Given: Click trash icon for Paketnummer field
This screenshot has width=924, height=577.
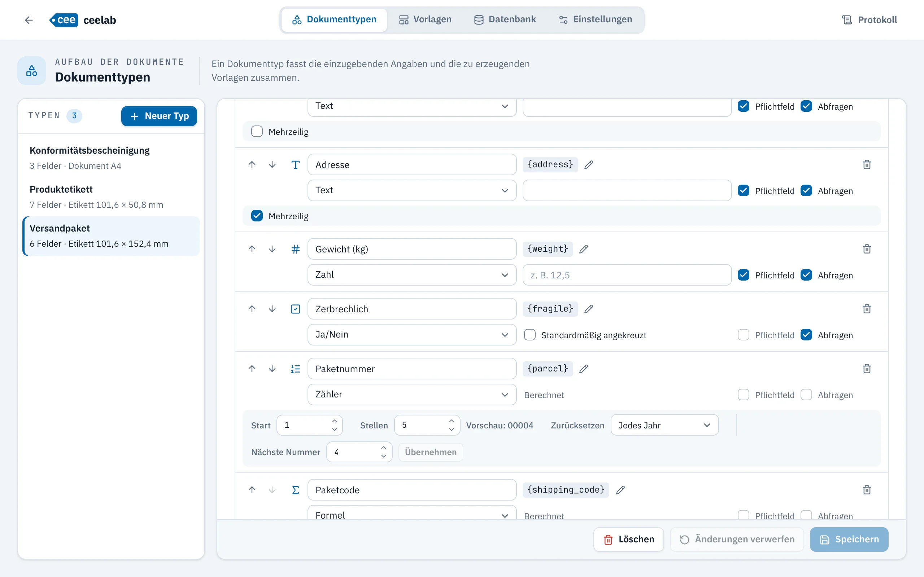Looking at the screenshot, I should 867,369.
